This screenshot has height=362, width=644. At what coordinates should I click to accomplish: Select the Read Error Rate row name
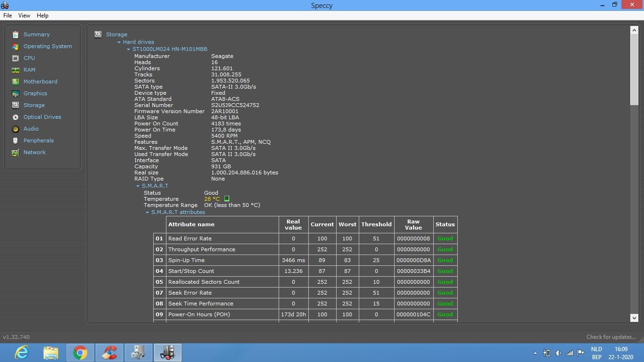pyautogui.click(x=190, y=239)
